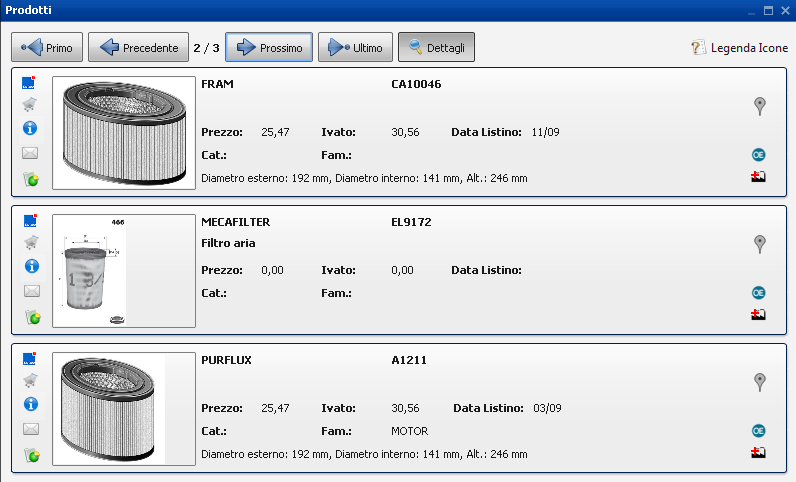Open the MECAFILTER filter thumbnail
The image size is (796, 482).
(124, 271)
